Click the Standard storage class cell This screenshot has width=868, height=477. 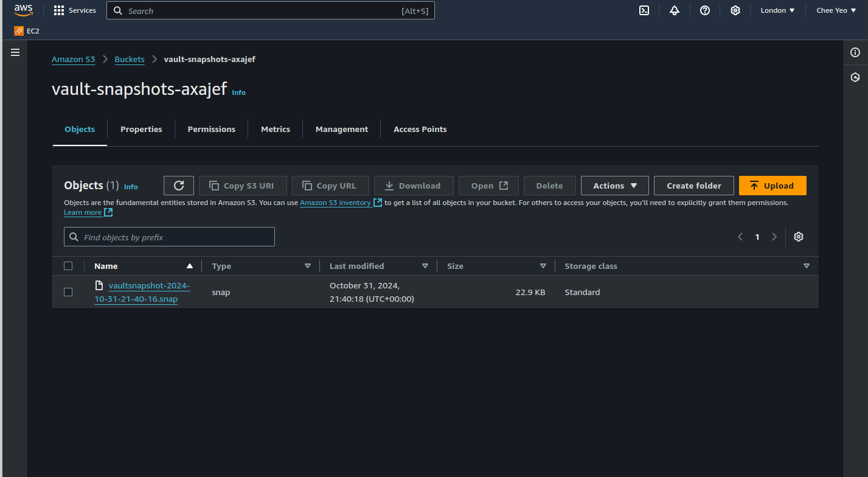[x=582, y=292]
